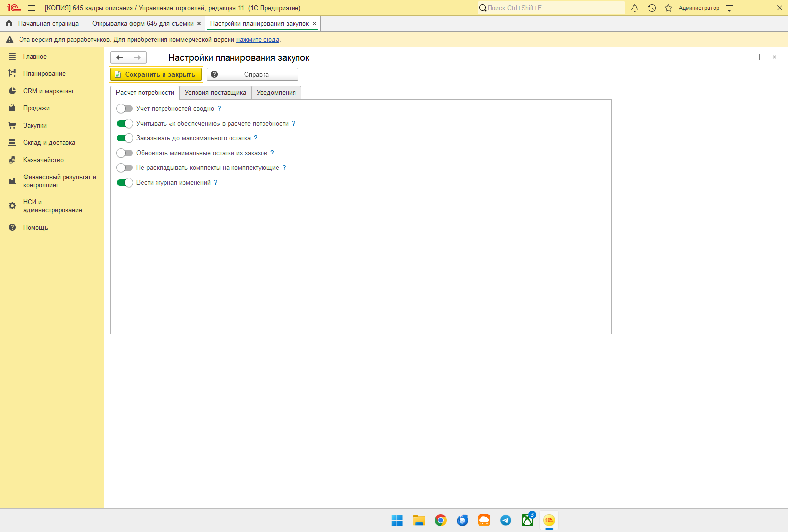
Task: Open the service settings lines icon
Action: click(729, 8)
